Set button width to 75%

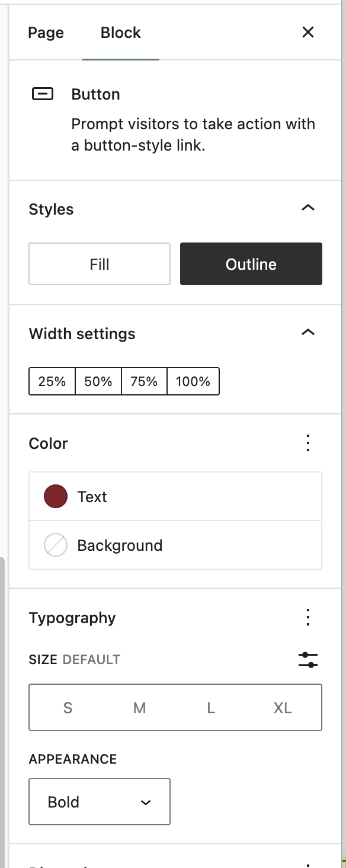(145, 381)
